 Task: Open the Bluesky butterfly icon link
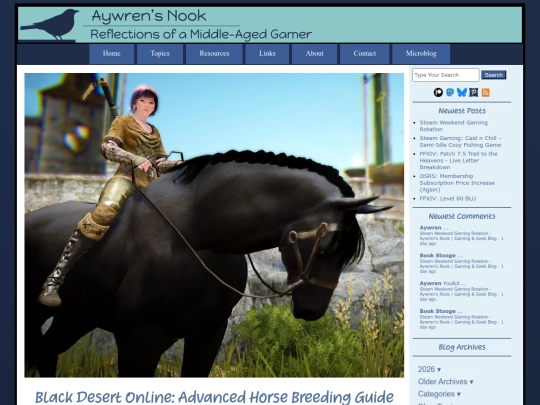[462, 92]
